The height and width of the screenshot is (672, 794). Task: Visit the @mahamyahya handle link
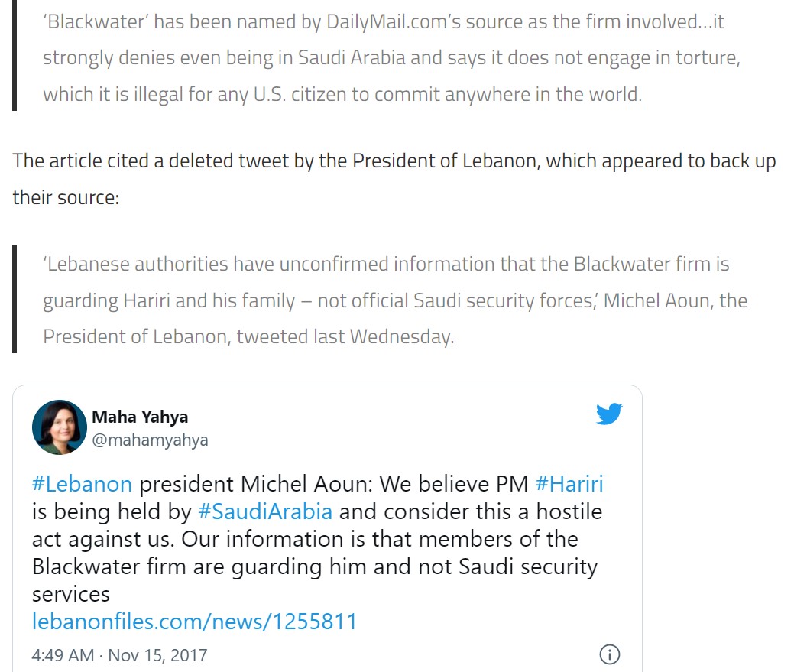[x=150, y=440]
